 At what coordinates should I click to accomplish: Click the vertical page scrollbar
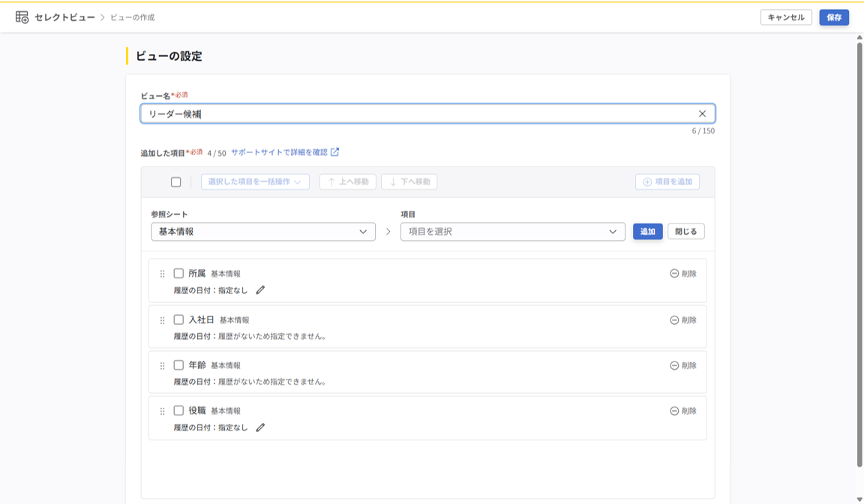(x=859, y=253)
